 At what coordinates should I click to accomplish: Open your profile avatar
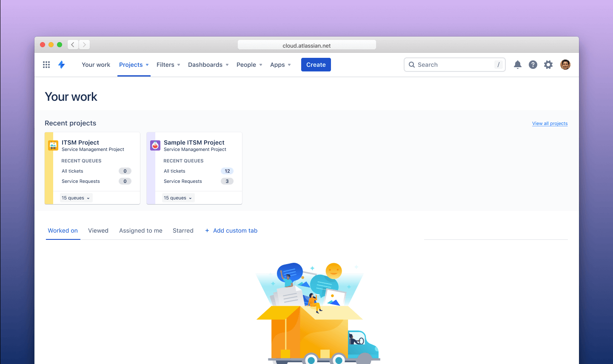pos(565,64)
